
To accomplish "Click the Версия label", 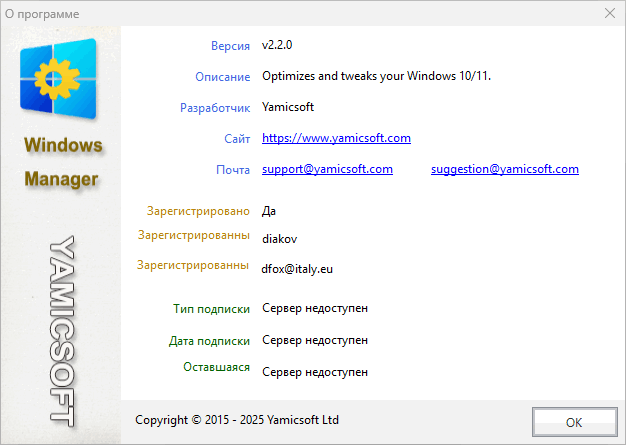I will coord(230,46).
